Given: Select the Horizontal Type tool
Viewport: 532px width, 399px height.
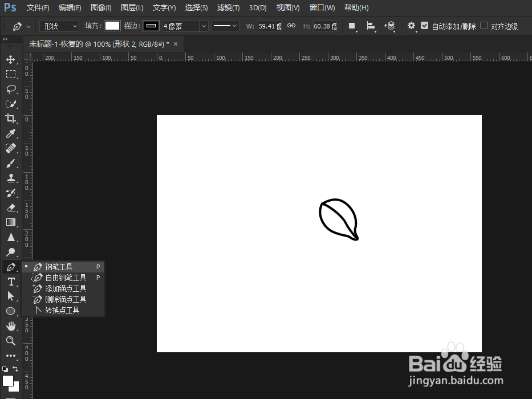Looking at the screenshot, I should pyautogui.click(x=10, y=282).
